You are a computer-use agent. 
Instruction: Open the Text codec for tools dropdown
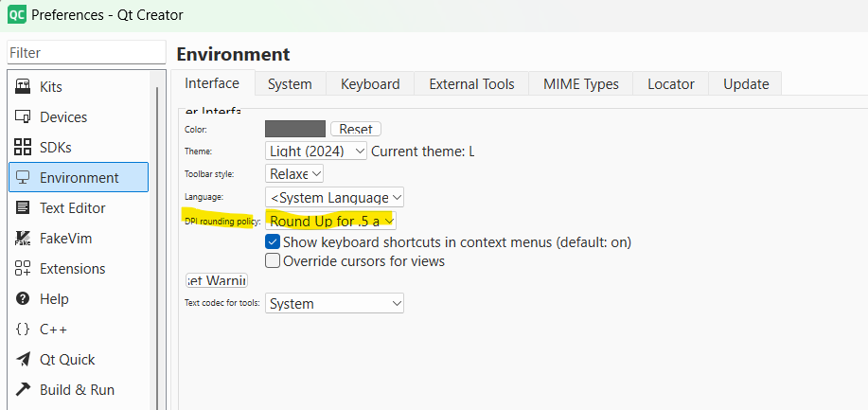tap(334, 304)
